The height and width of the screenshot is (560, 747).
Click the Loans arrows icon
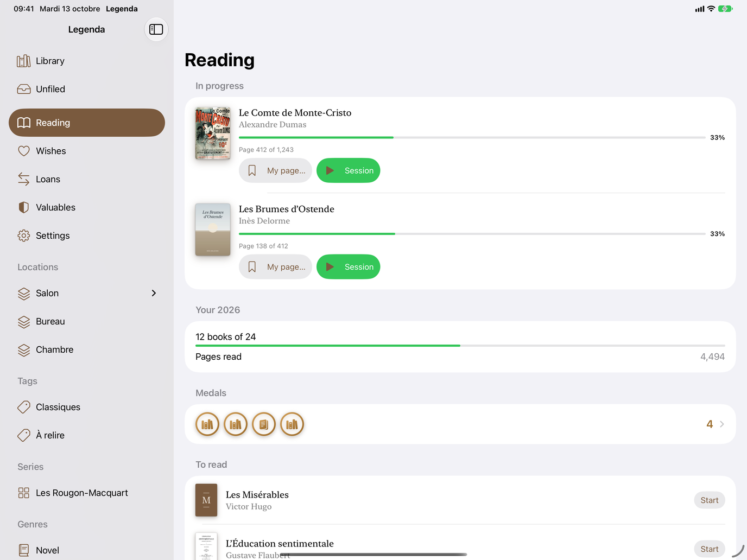(x=23, y=179)
